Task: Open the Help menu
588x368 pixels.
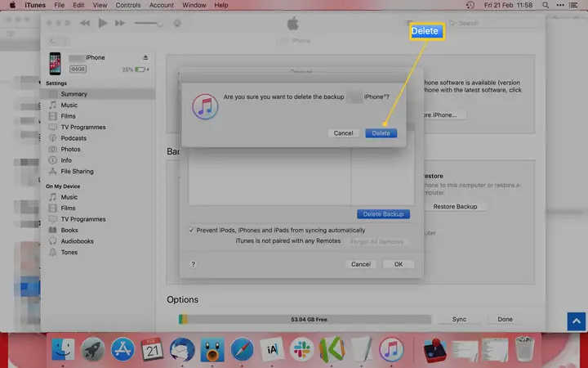Action: (x=220, y=5)
